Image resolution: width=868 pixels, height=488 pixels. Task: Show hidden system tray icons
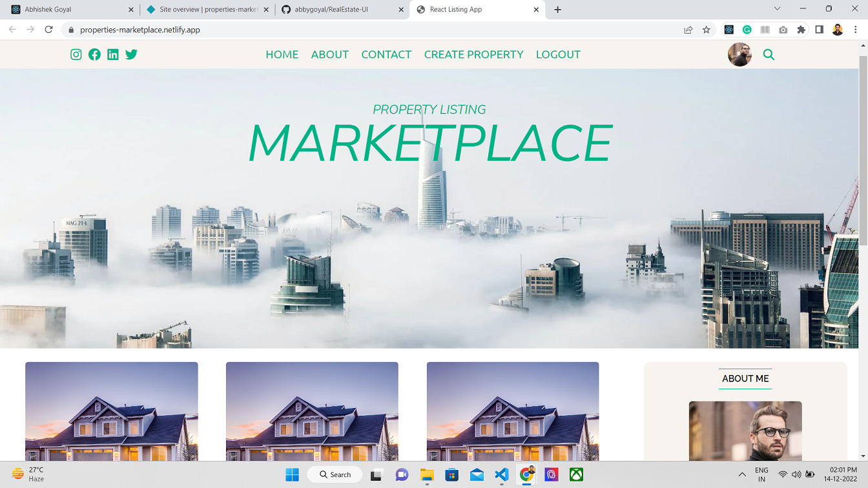pyautogui.click(x=742, y=474)
